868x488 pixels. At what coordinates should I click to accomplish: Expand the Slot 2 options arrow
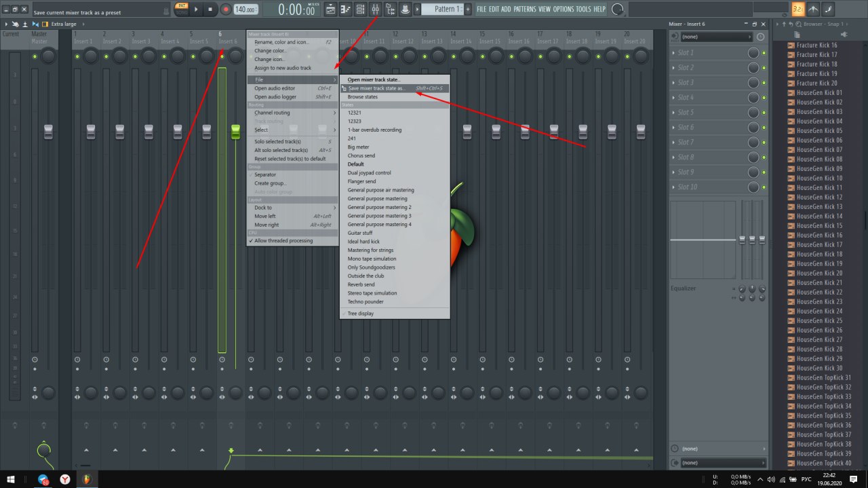tap(674, 68)
